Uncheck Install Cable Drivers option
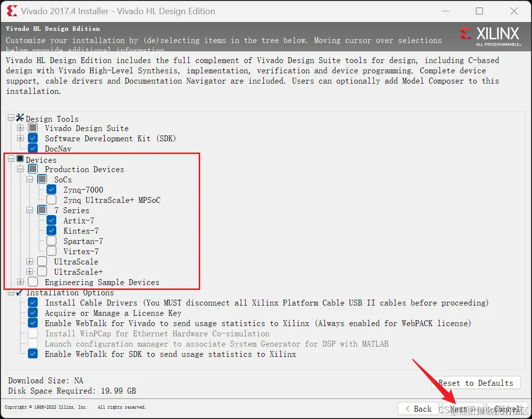The height and width of the screenshot is (419, 532). click(33, 302)
